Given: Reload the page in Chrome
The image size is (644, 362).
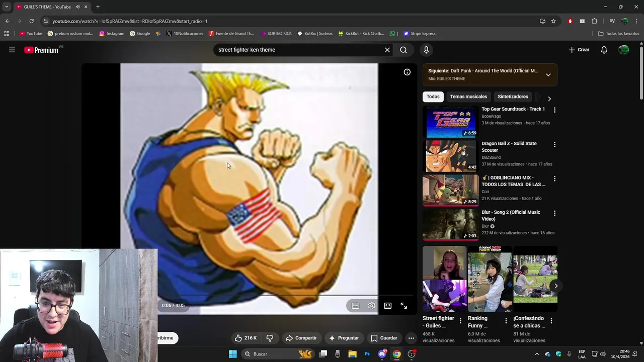Looking at the screenshot, I should (x=31, y=21).
